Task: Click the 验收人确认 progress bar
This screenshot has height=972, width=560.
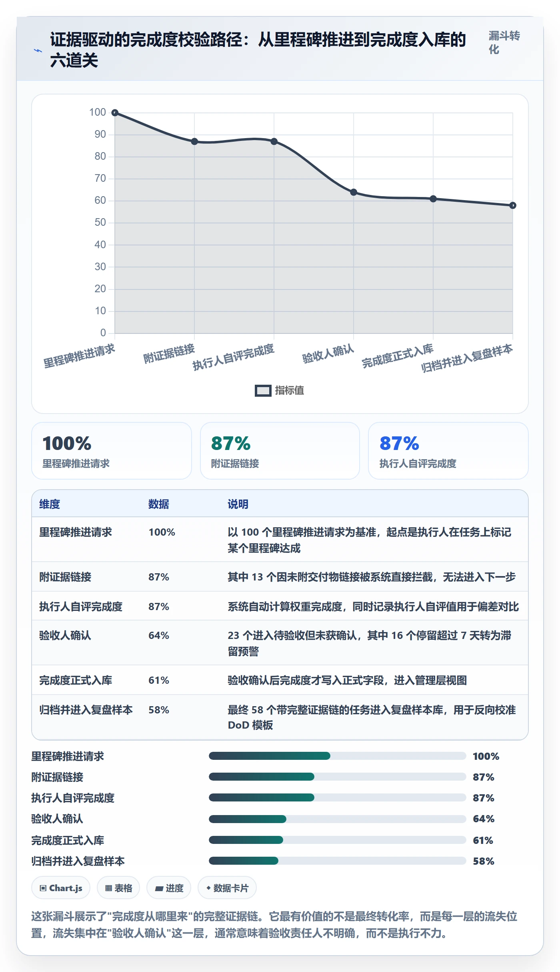Action: click(337, 819)
